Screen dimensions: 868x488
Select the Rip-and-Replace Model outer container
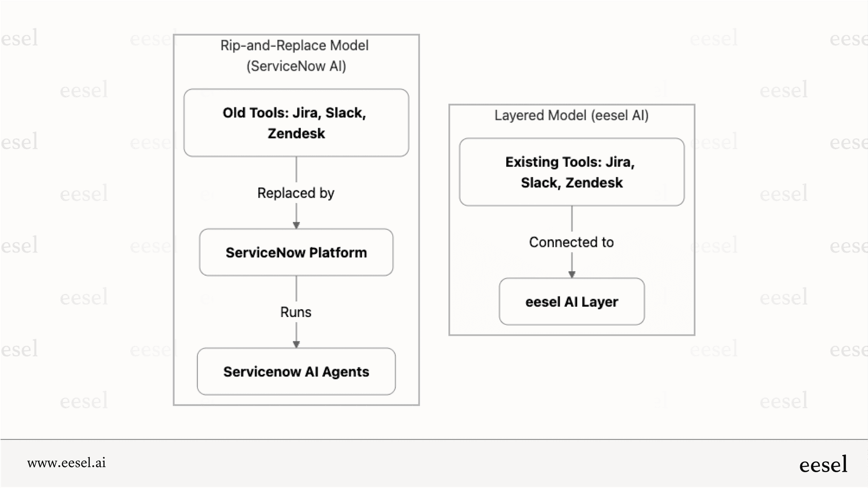pos(296,219)
